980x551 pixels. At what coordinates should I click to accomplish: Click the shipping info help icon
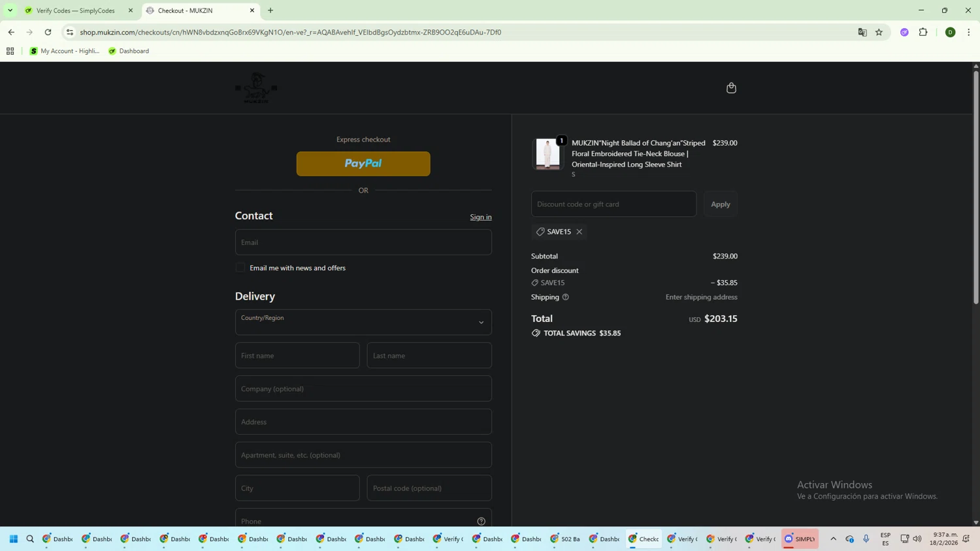click(x=566, y=297)
